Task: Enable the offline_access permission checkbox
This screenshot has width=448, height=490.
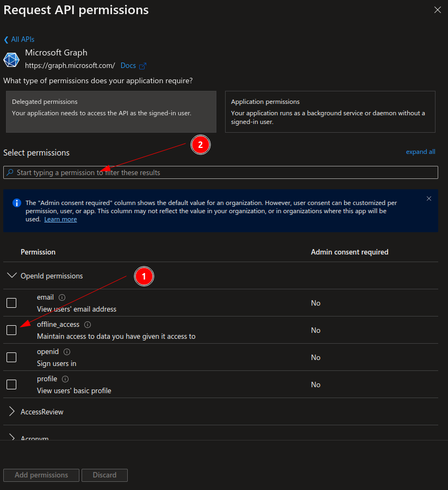Action: (x=11, y=330)
